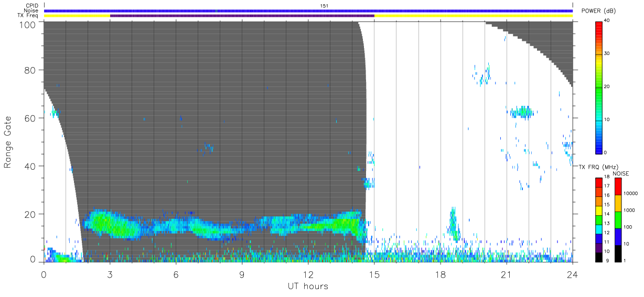The image size is (644, 297).
Task: Select the 13 tick on TX FRQ legend
Action: (x=607, y=224)
